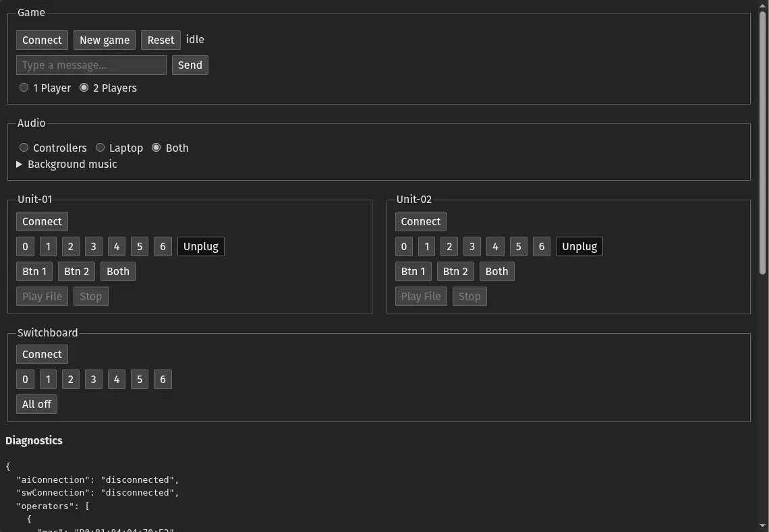This screenshot has height=532, width=769.
Task: Switch audio to "Laptop"
Action: pyautogui.click(x=101, y=147)
